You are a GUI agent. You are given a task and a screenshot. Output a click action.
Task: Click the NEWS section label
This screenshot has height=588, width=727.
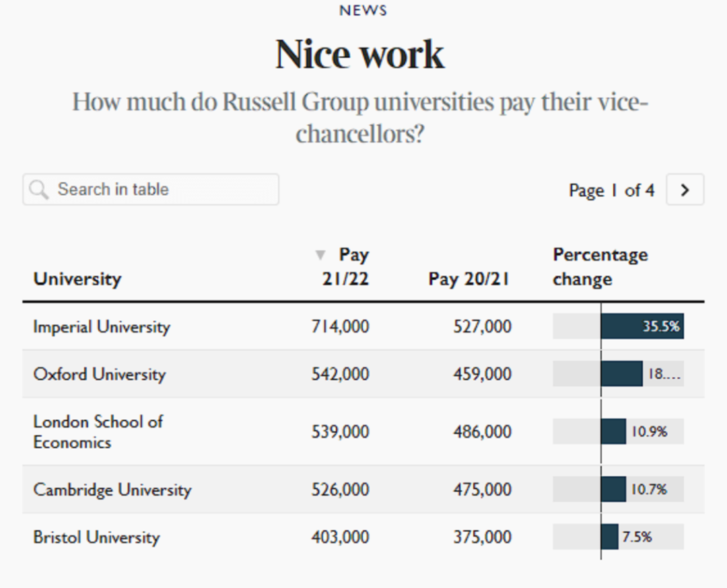[x=363, y=10]
